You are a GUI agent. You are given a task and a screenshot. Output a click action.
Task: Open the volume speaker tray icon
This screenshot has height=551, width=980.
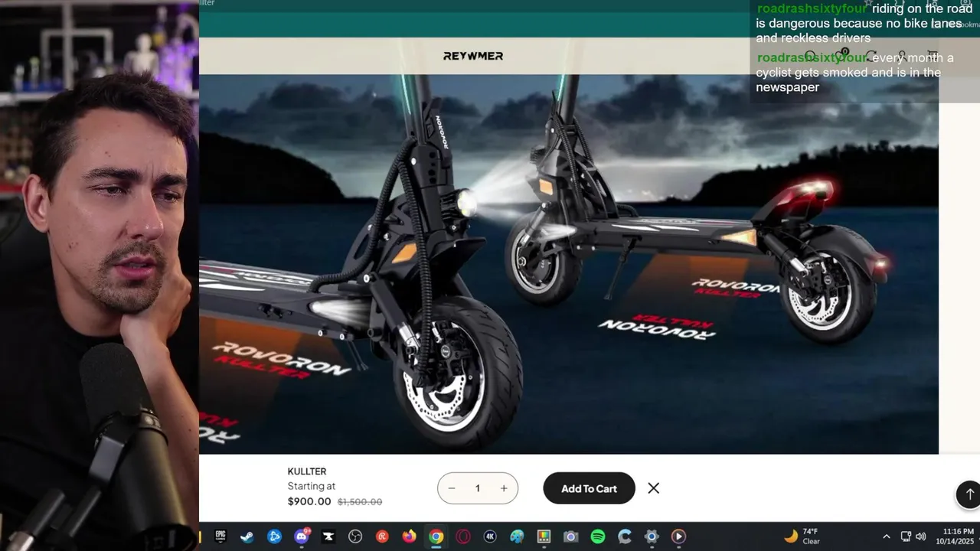tap(920, 536)
